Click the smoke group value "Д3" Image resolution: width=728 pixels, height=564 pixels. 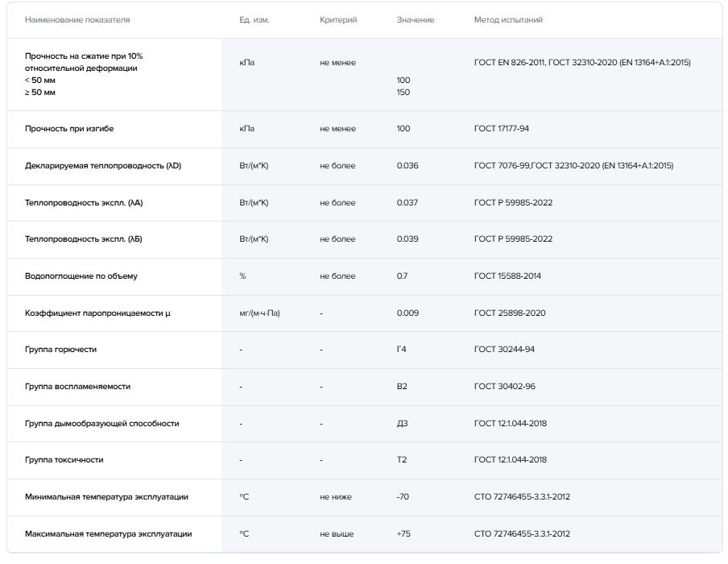click(403, 423)
